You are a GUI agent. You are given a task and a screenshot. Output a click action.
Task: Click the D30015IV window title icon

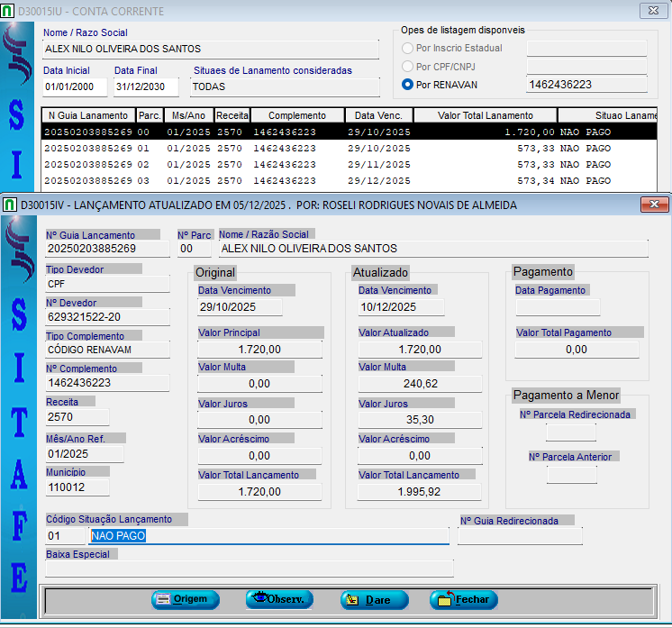coord(10,205)
